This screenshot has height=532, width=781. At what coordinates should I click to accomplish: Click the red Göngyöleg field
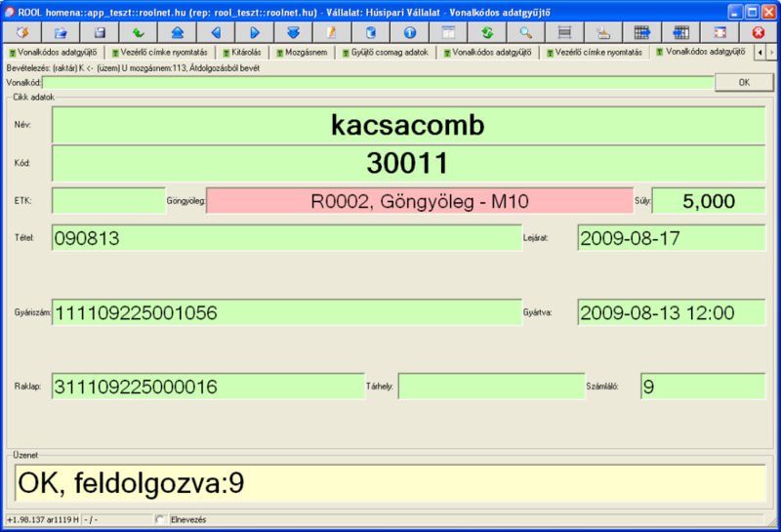point(420,201)
